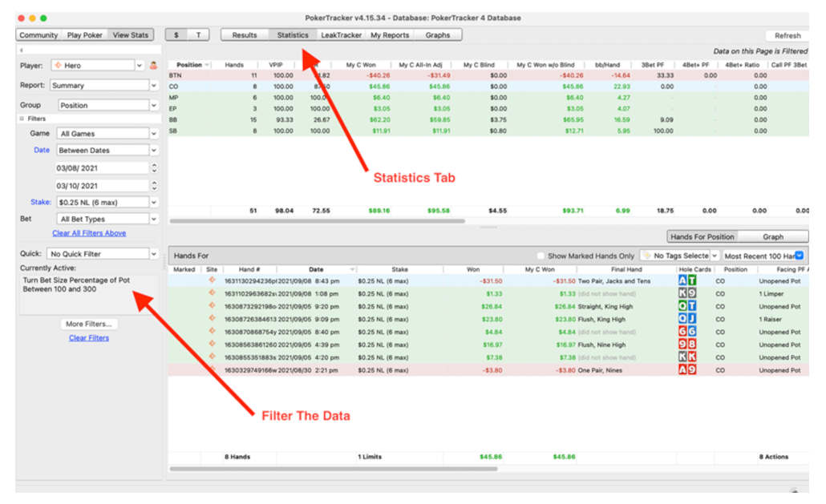Click the player icon next to Hero

[x=153, y=65]
